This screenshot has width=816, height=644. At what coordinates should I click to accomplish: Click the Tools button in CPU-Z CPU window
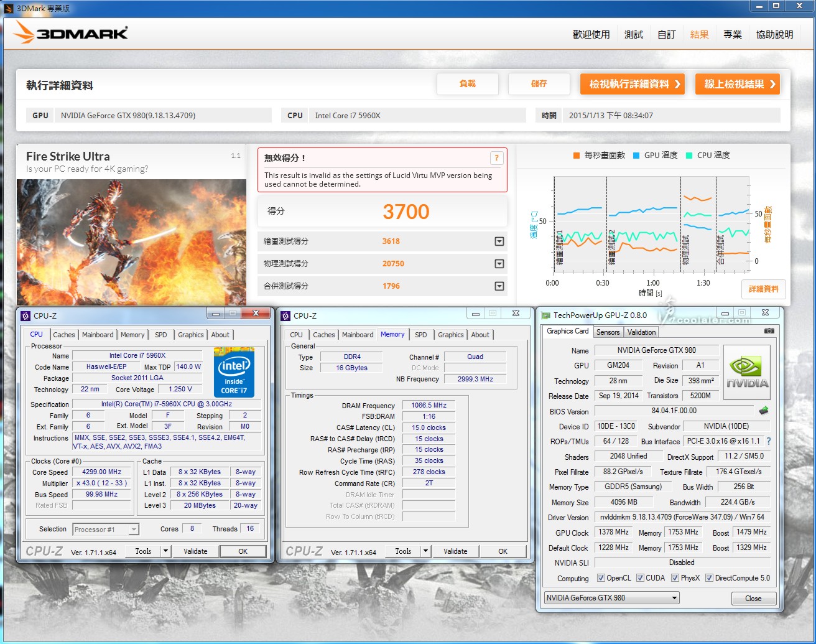tap(143, 551)
